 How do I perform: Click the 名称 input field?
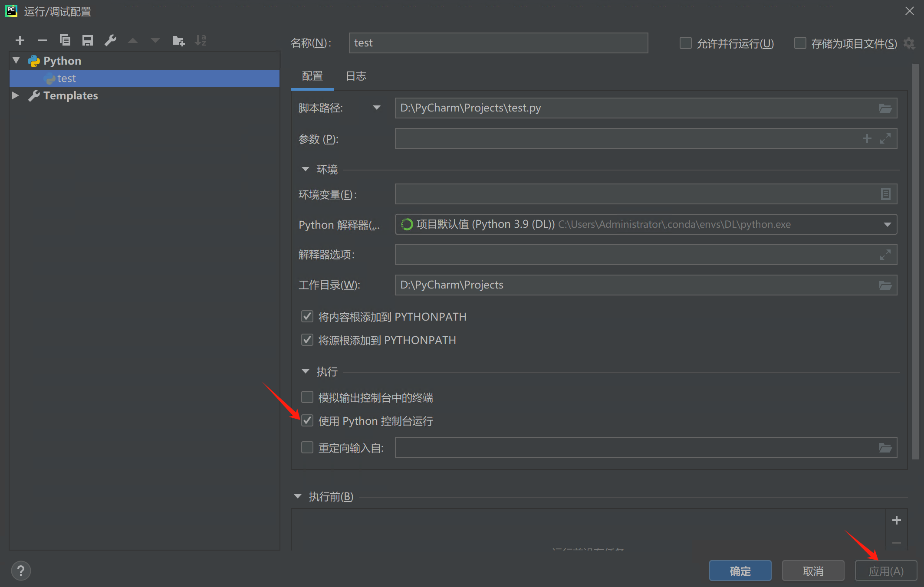pyautogui.click(x=498, y=43)
